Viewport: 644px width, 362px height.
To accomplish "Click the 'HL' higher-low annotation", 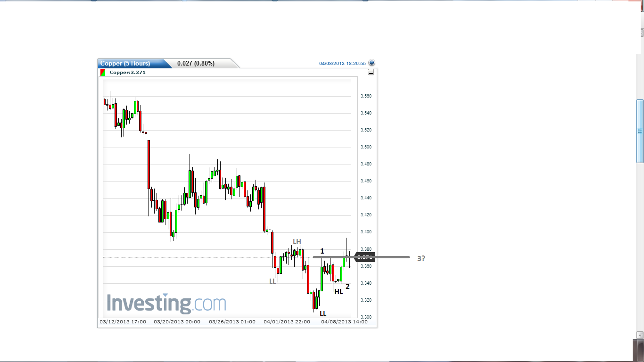I will coord(339,292).
